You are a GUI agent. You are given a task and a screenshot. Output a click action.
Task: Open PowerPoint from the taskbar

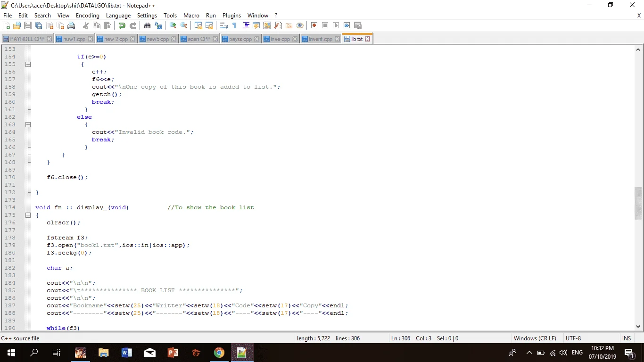tap(173, 353)
